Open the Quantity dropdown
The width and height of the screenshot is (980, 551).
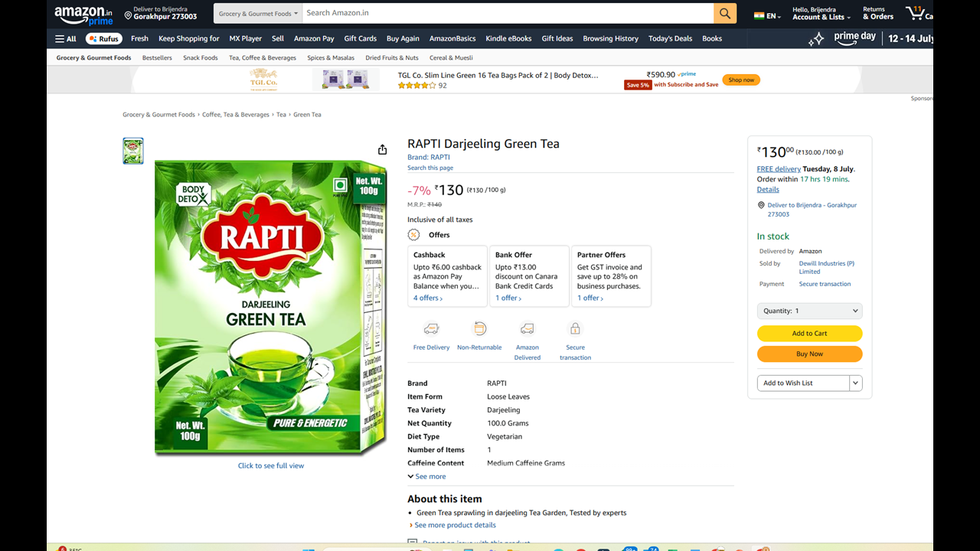810,311
